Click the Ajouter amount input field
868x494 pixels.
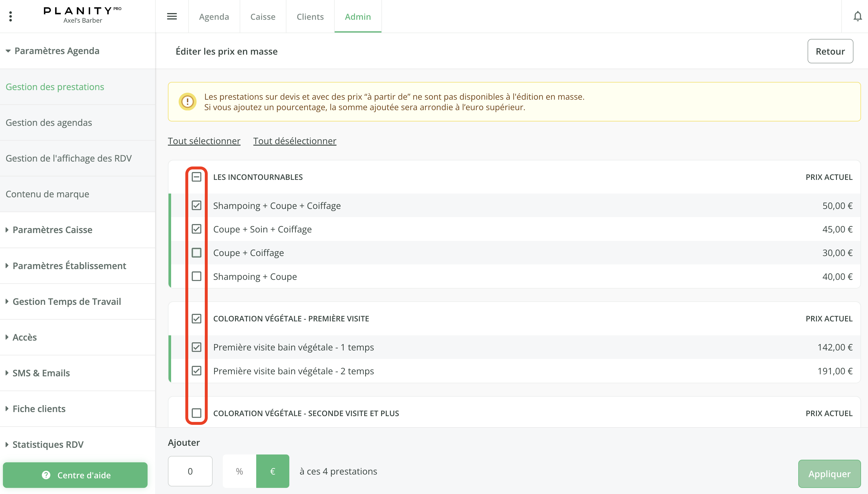coord(190,471)
